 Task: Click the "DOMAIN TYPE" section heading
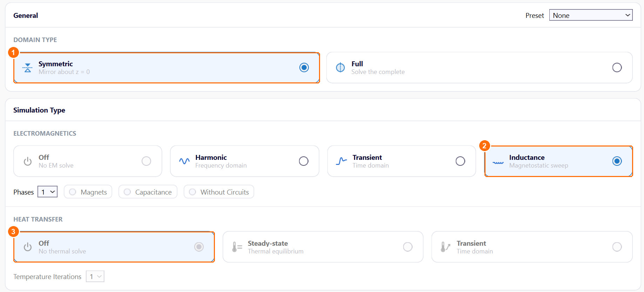(x=35, y=40)
